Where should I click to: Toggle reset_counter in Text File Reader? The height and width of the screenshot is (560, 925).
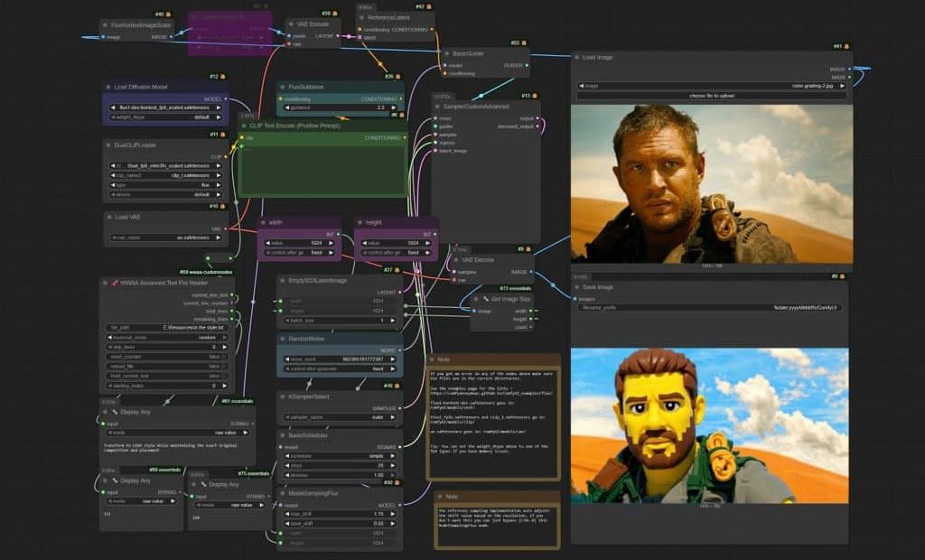tap(167, 355)
